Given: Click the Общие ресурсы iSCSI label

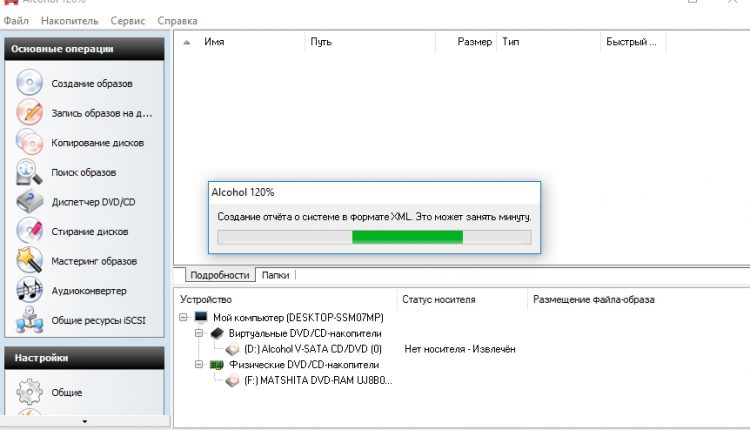Looking at the screenshot, I should click(x=99, y=320).
